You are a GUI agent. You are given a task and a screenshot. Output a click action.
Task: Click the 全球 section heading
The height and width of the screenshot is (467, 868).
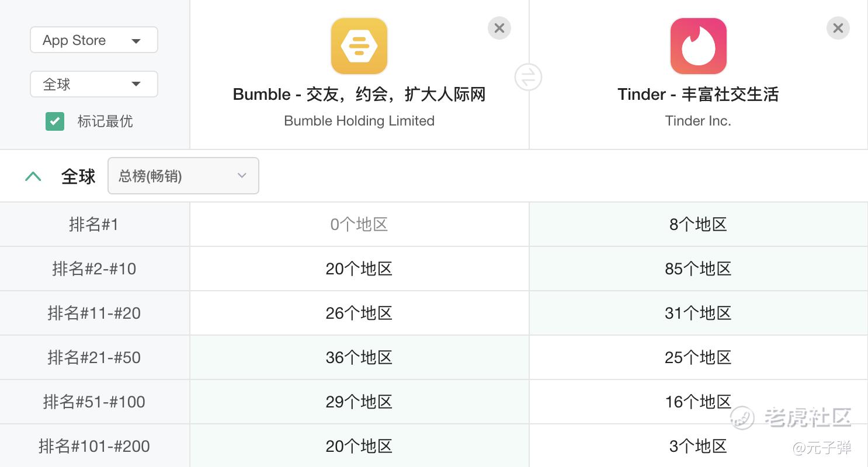coord(78,176)
